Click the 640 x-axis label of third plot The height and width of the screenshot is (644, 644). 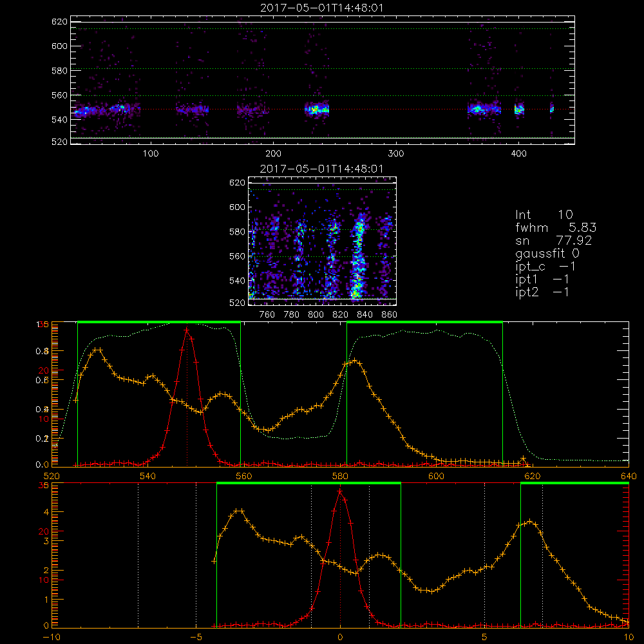pos(629,476)
